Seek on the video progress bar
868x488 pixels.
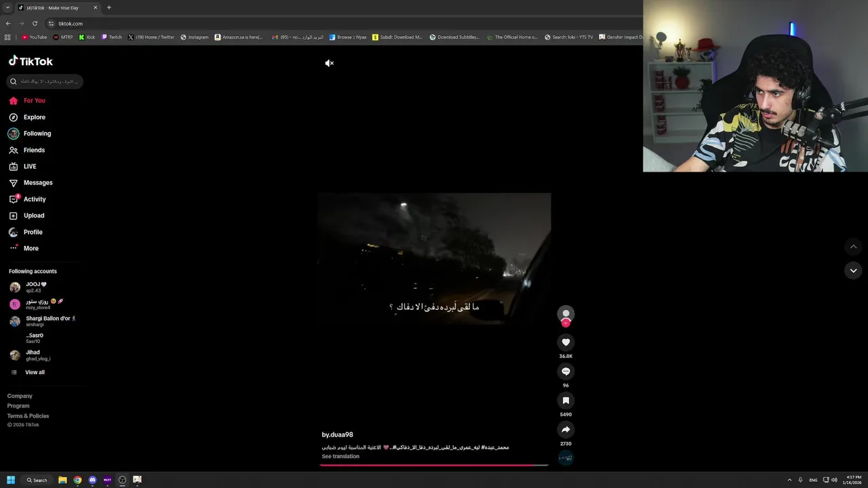tap(434, 465)
